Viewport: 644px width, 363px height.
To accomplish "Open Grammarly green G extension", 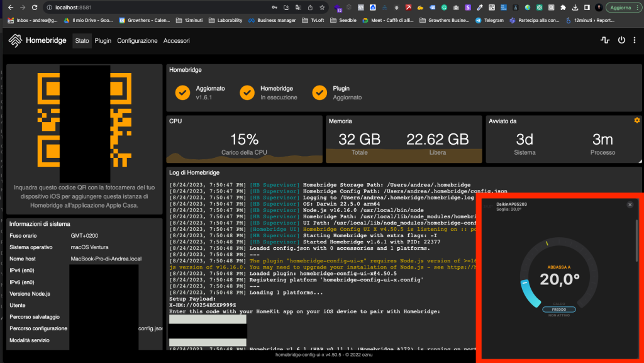I will (x=444, y=8).
